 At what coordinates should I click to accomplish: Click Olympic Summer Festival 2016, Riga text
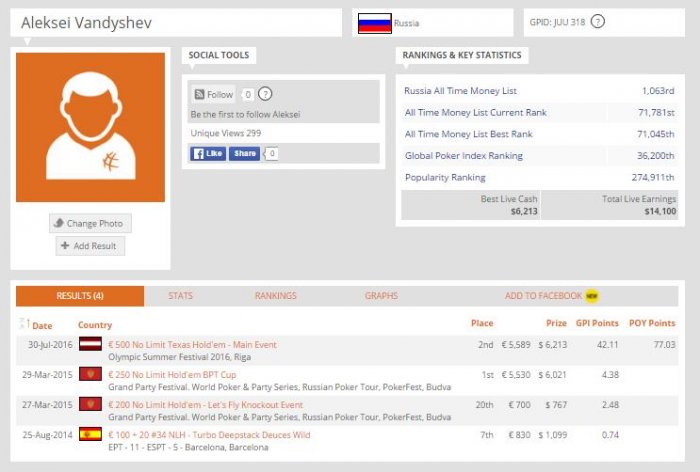[x=179, y=357]
